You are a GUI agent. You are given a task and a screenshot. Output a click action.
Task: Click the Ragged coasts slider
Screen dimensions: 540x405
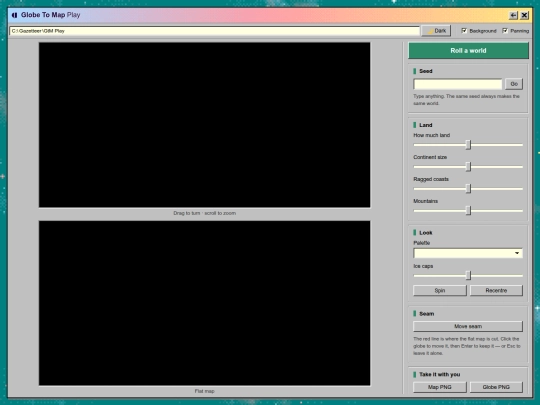[468, 189]
